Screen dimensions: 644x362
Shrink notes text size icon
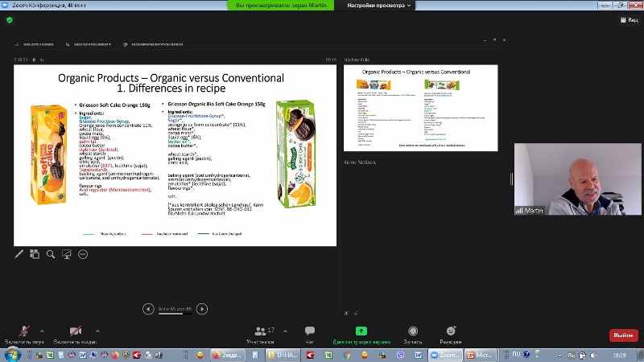pos(356,313)
